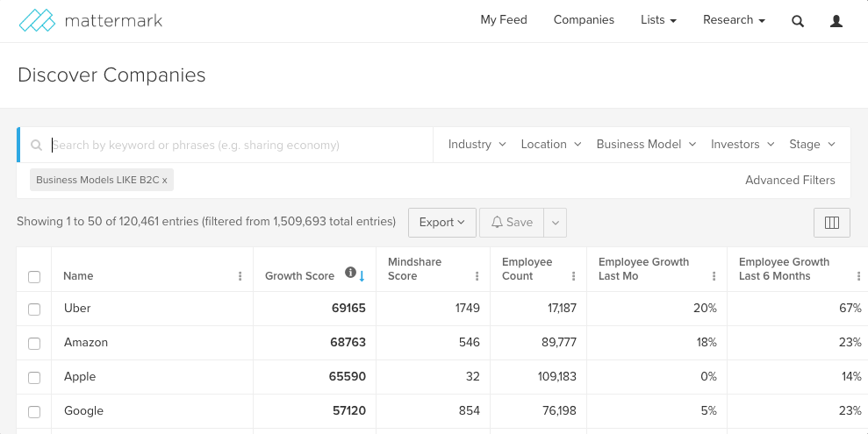Screen dimensions: 868x434
Task: Go to My Feed
Action: coord(504,20)
